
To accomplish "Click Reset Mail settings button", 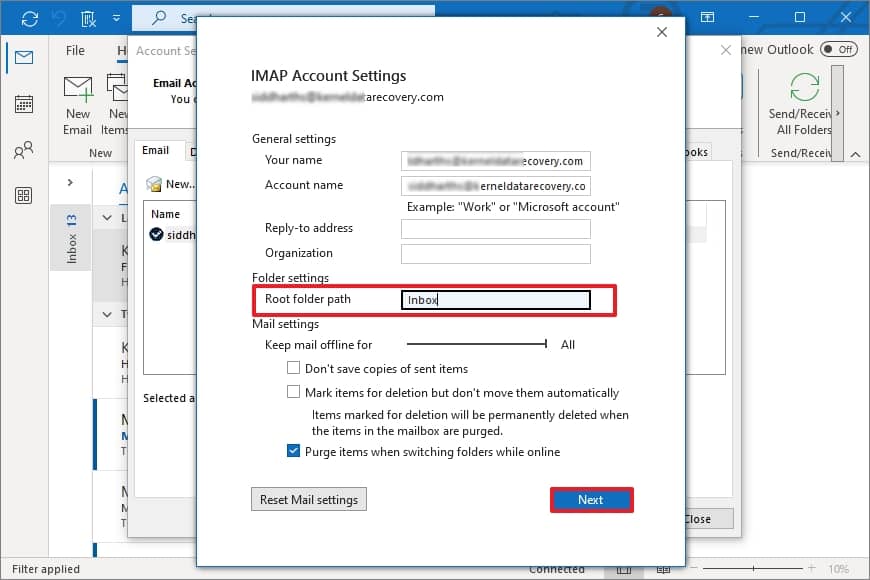I will pyautogui.click(x=309, y=499).
